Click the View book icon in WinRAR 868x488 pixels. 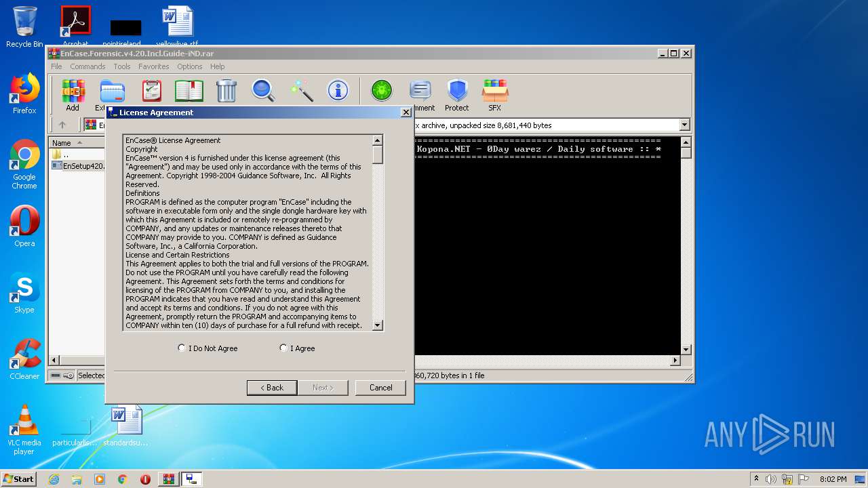189,91
